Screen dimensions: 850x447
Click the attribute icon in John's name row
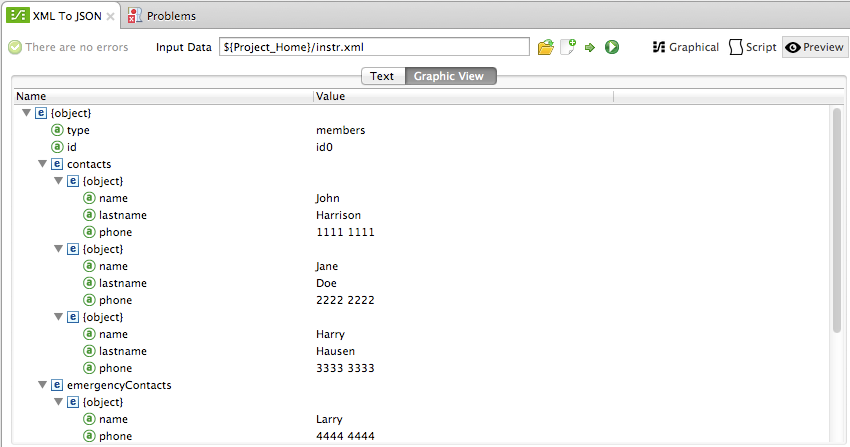click(x=89, y=198)
